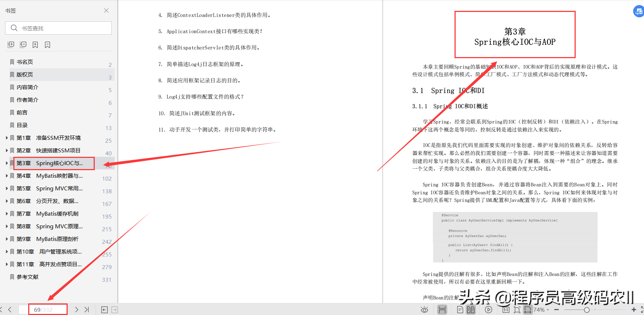Close the 书签 bookmarks panel
The image size is (644, 315).
click(x=106, y=10)
